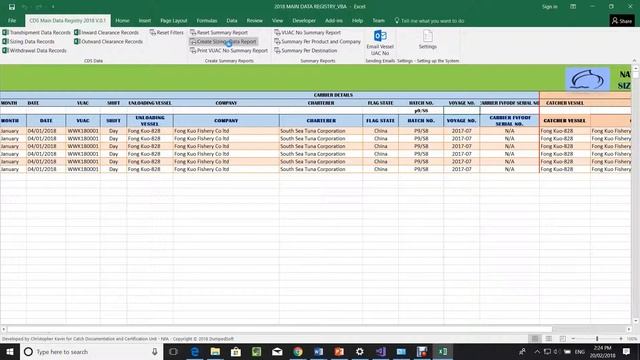
Task: Click Tell me what you want to do
Action: [x=429, y=20]
